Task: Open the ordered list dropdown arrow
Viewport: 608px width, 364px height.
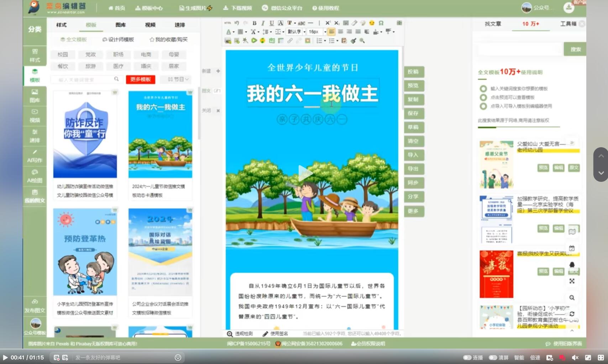Action: (x=325, y=41)
